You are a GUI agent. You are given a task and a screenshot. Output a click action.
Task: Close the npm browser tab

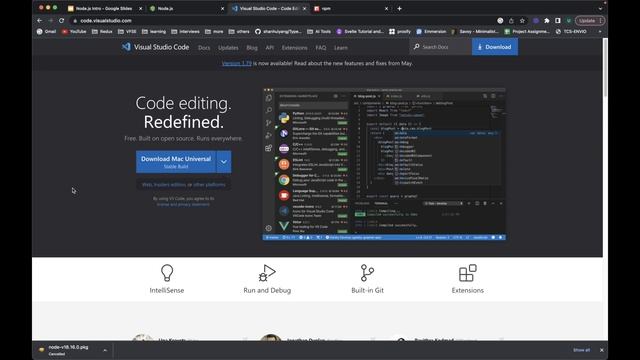(x=387, y=9)
